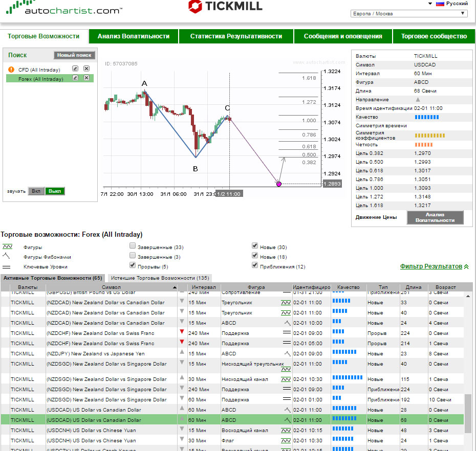The width and height of the screenshot is (476, 451).
Task: Click the Fibonacci patterns legend icon
Action: pos(6,256)
